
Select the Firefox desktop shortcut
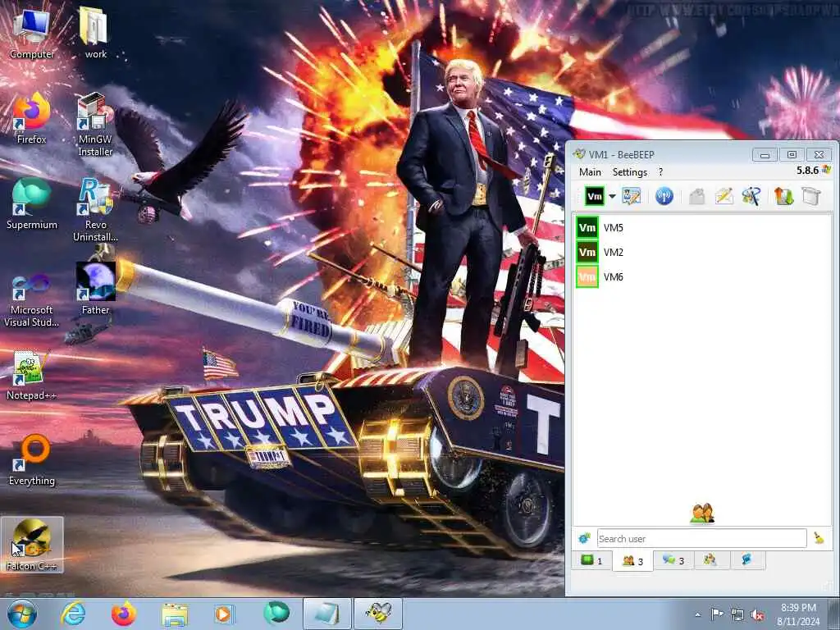click(32, 118)
